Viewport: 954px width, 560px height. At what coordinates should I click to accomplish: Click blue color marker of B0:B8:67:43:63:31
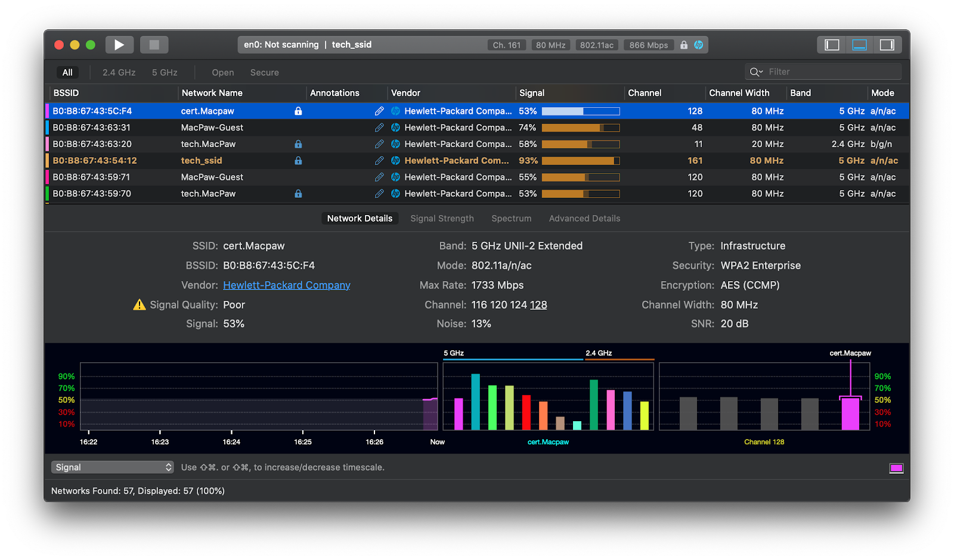[47, 127]
